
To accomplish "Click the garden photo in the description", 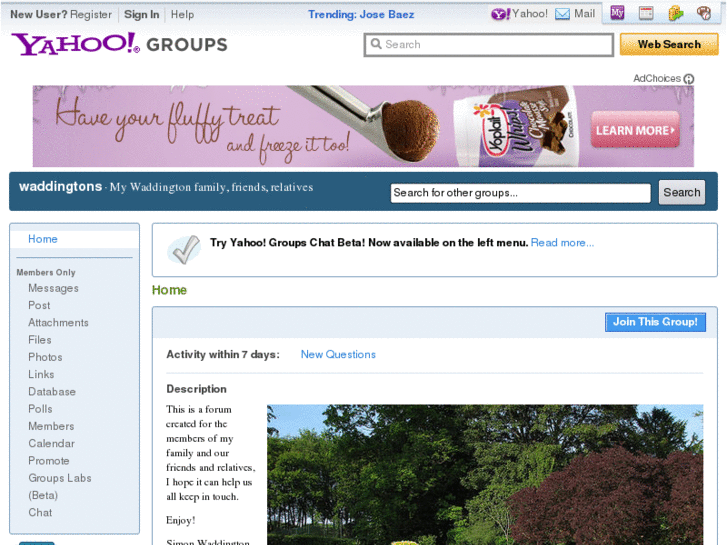I will 485,474.
